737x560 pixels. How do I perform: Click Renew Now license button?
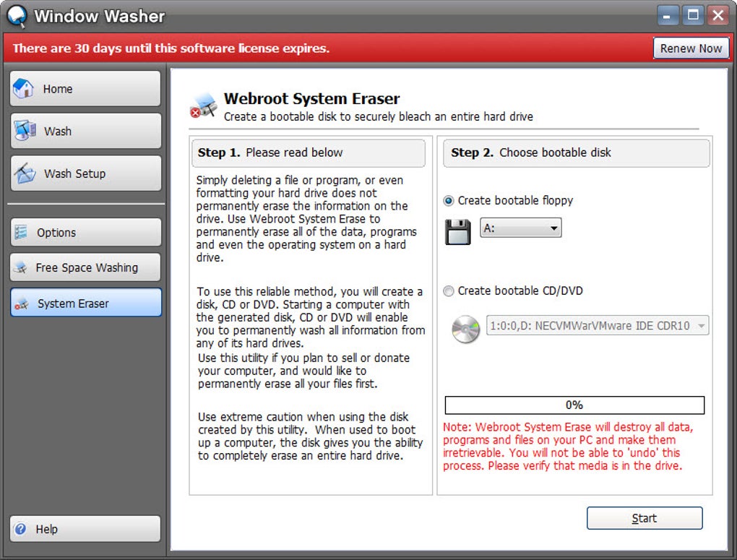690,48
